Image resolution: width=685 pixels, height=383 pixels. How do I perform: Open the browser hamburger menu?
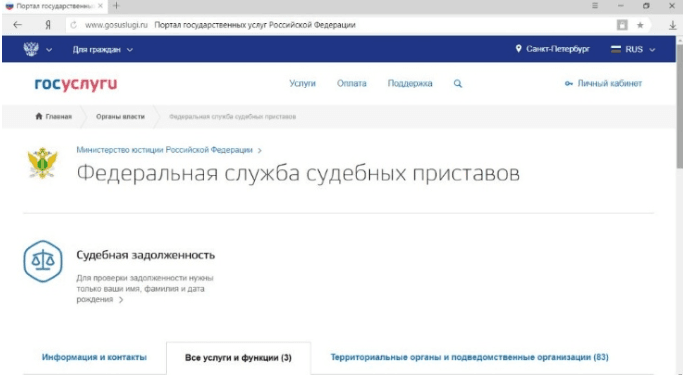point(595,6)
